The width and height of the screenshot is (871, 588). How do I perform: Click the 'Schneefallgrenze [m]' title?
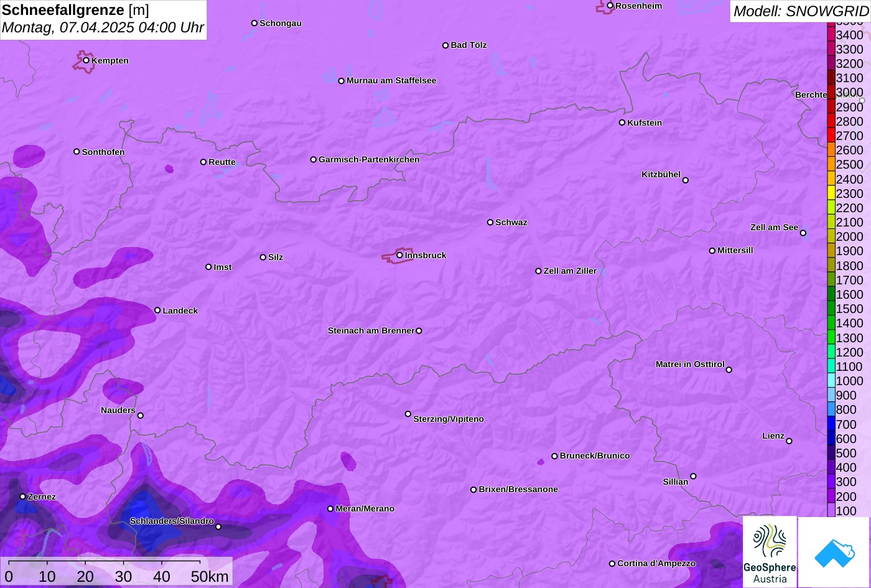(x=75, y=10)
